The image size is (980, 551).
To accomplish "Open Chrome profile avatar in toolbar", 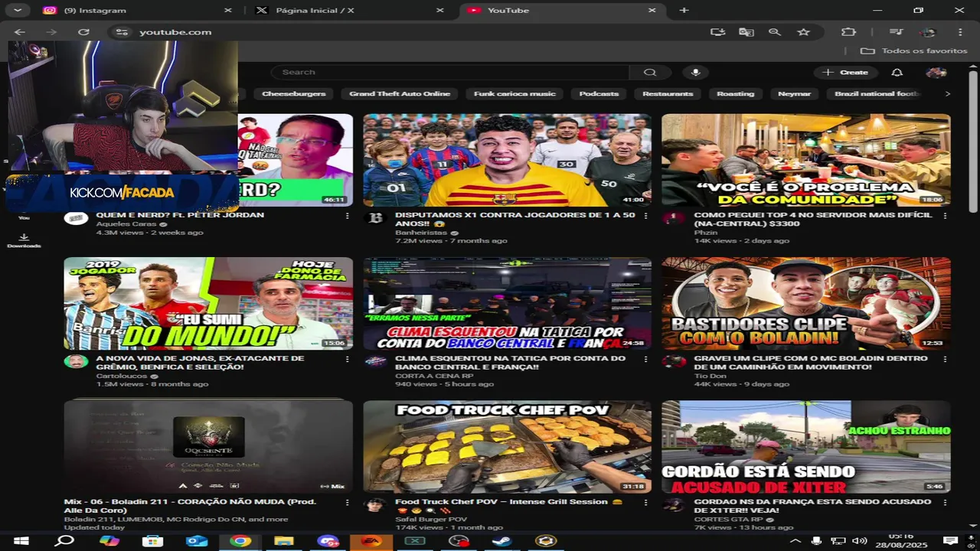I will tap(928, 32).
